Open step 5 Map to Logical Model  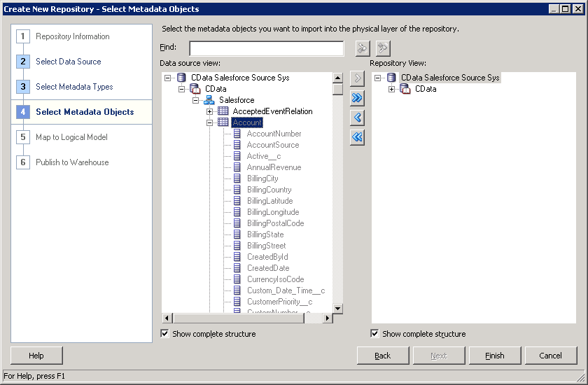click(71, 137)
